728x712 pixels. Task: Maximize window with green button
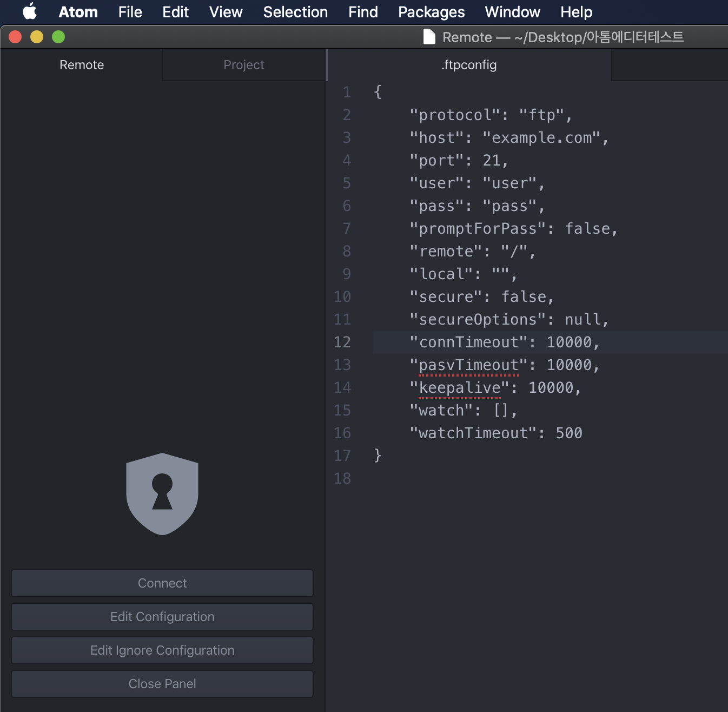[58, 37]
